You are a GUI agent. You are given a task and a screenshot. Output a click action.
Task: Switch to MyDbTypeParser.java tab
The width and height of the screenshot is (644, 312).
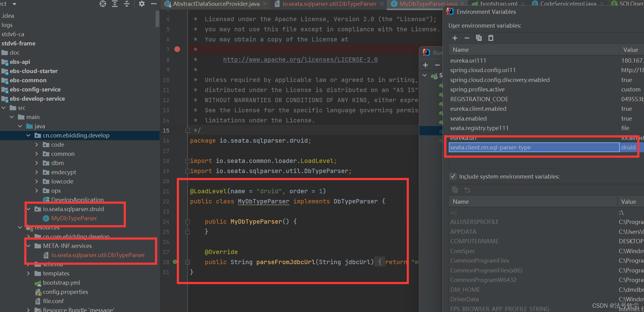(x=428, y=4)
